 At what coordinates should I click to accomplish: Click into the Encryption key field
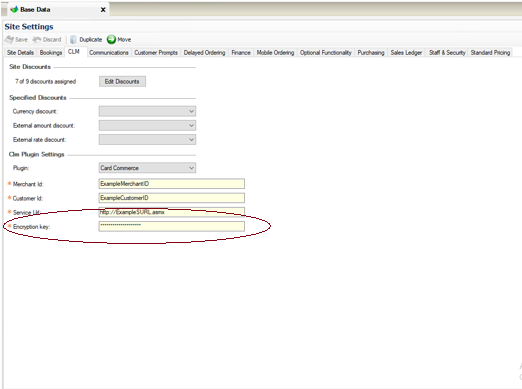172,226
